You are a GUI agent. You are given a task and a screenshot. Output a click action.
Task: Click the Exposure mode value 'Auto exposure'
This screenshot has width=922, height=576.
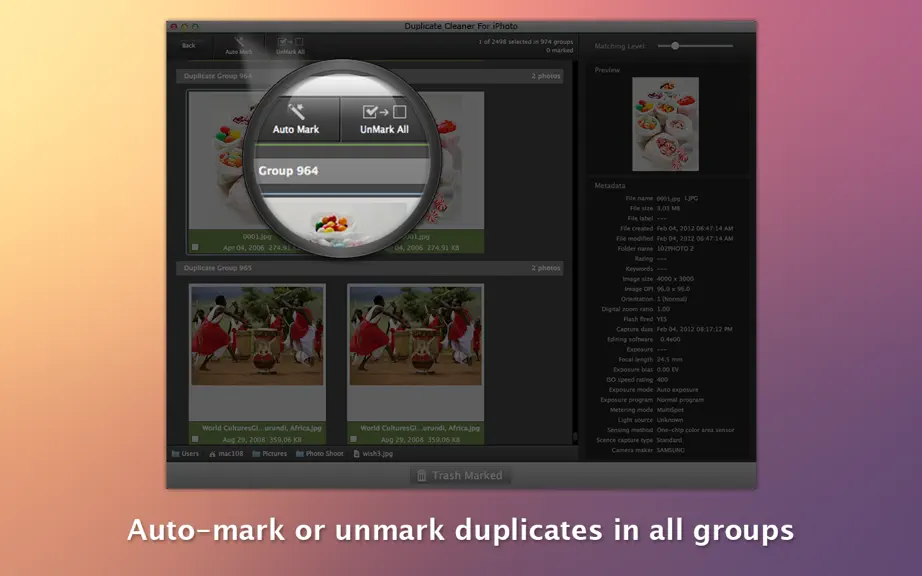coord(677,390)
